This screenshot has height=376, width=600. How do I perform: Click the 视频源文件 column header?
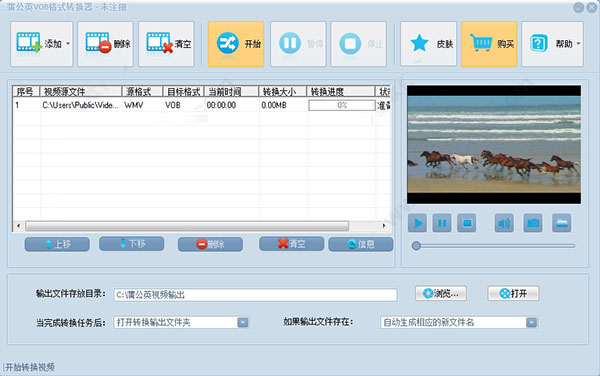coord(81,92)
